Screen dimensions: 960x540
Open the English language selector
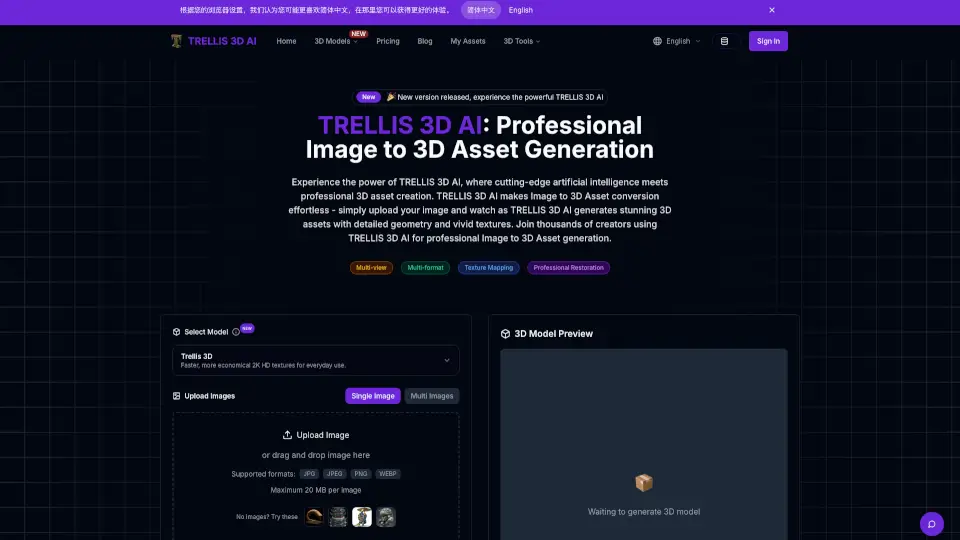click(677, 41)
